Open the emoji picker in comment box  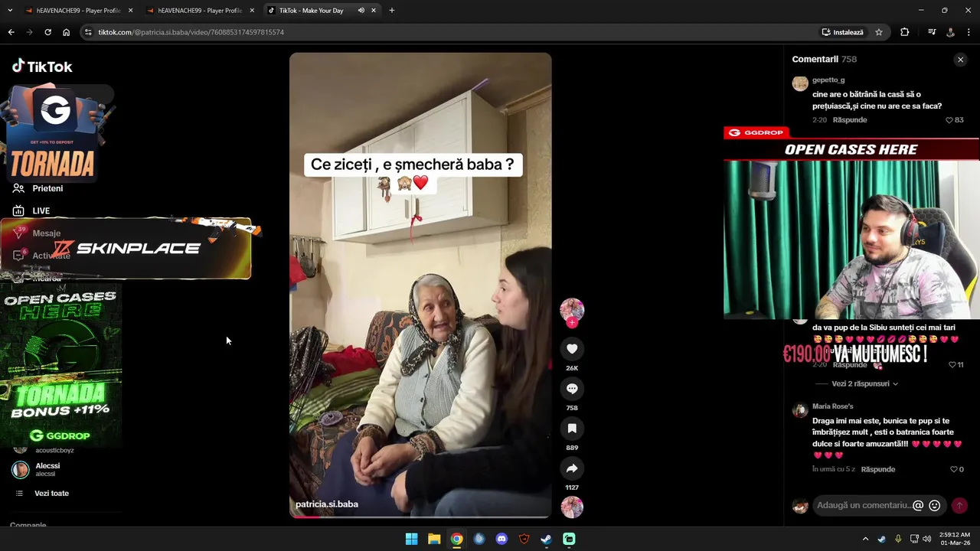pos(934,505)
